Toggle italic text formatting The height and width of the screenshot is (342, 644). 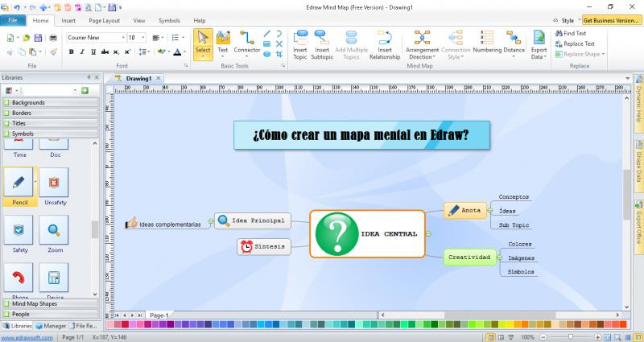82,52
